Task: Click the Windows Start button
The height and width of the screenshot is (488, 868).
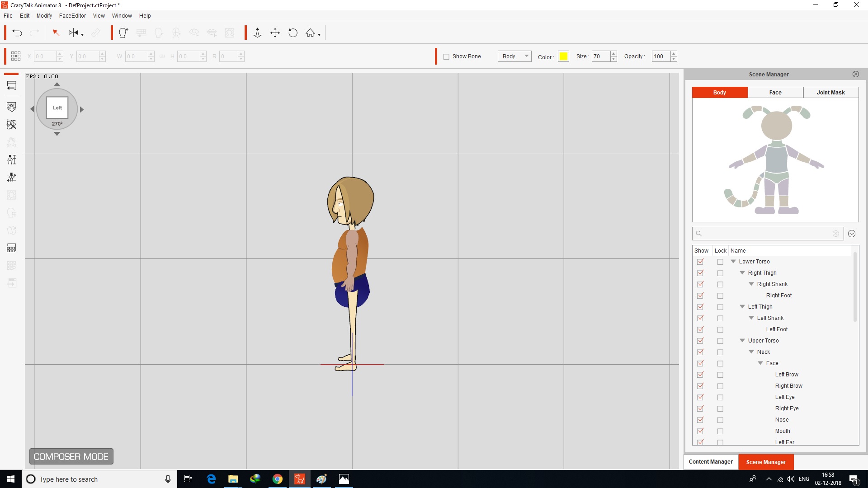Action: pyautogui.click(x=11, y=479)
